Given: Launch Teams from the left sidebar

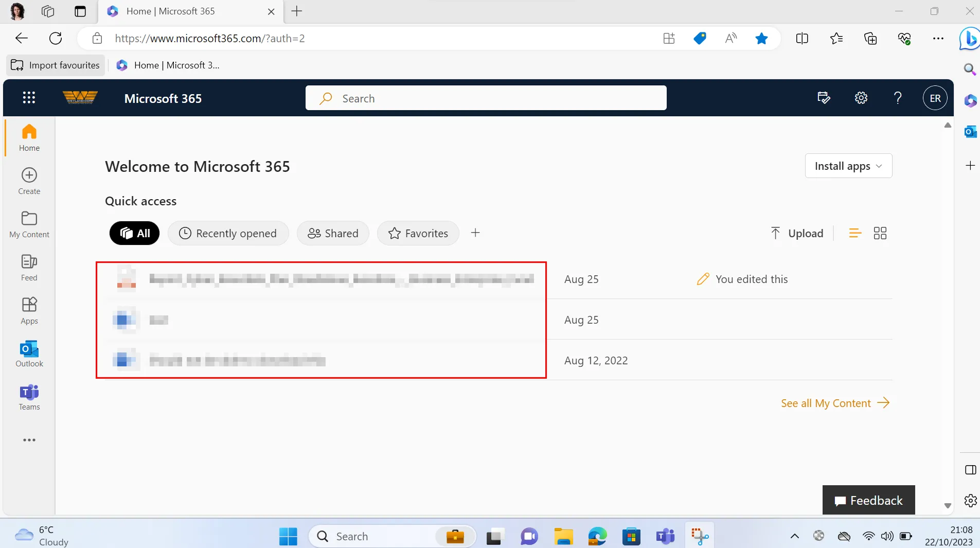Looking at the screenshot, I should click(29, 397).
